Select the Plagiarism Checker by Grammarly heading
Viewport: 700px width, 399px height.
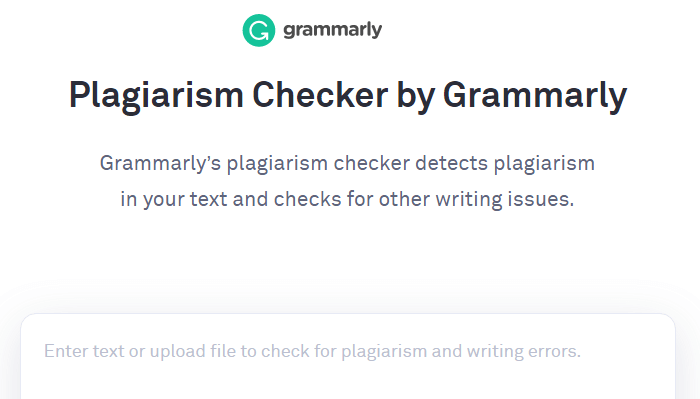tap(348, 96)
